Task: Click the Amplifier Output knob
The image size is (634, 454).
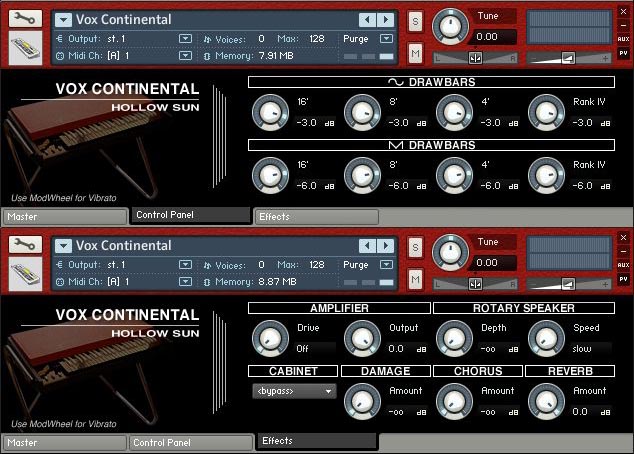Action: point(362,339)
